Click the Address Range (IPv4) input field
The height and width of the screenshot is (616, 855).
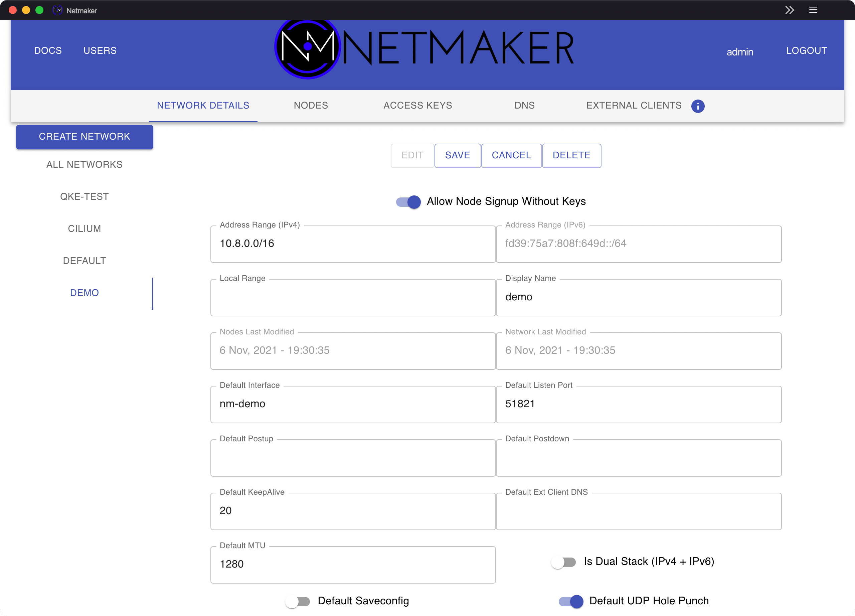pos(353,244)
